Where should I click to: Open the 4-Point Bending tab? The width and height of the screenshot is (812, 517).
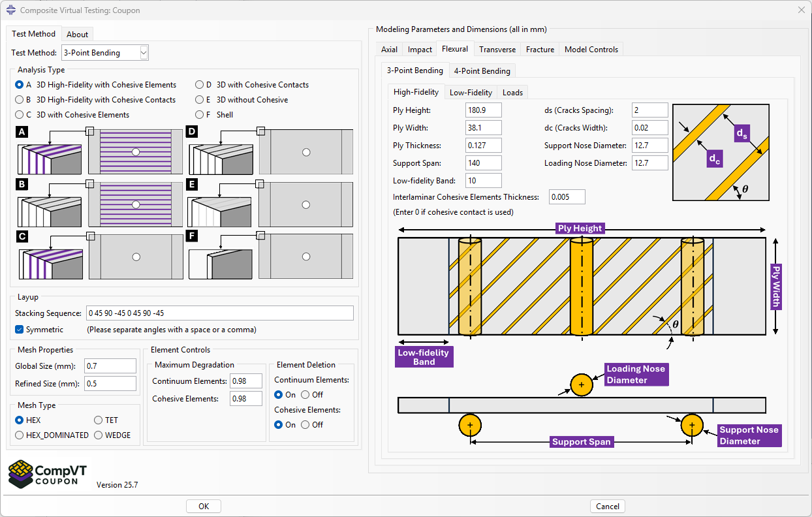coord(482,70)
